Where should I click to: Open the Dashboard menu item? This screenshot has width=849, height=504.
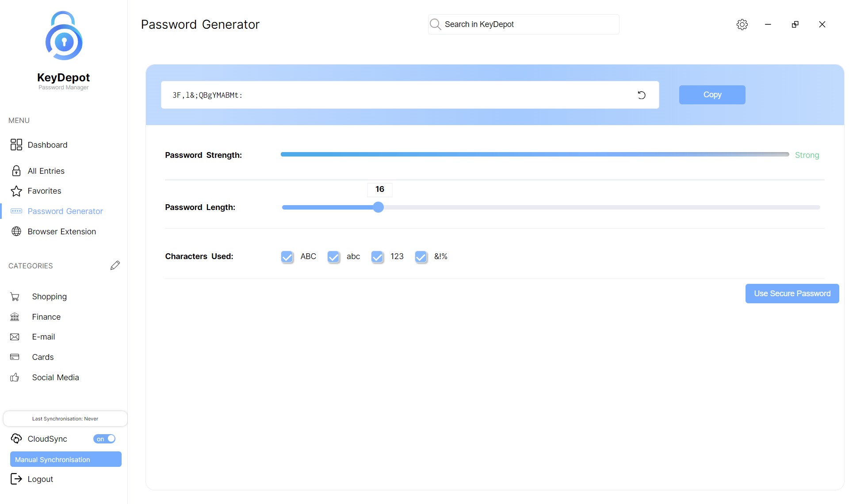pos(47,145)
